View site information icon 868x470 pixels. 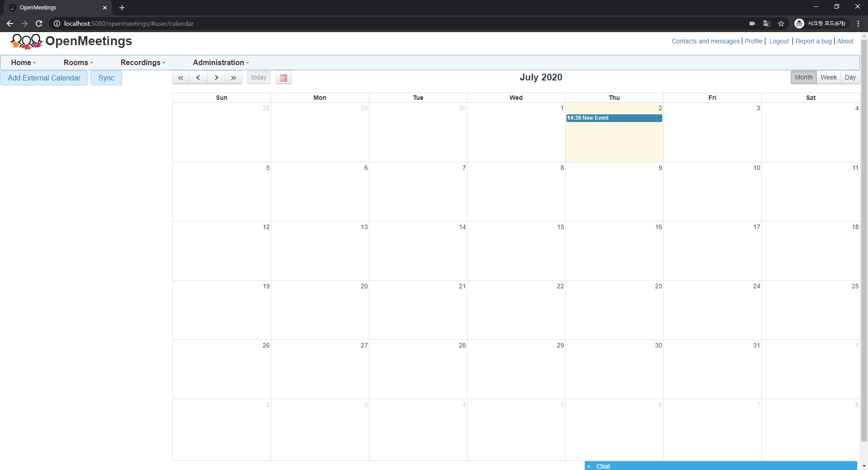coord(57,23)
